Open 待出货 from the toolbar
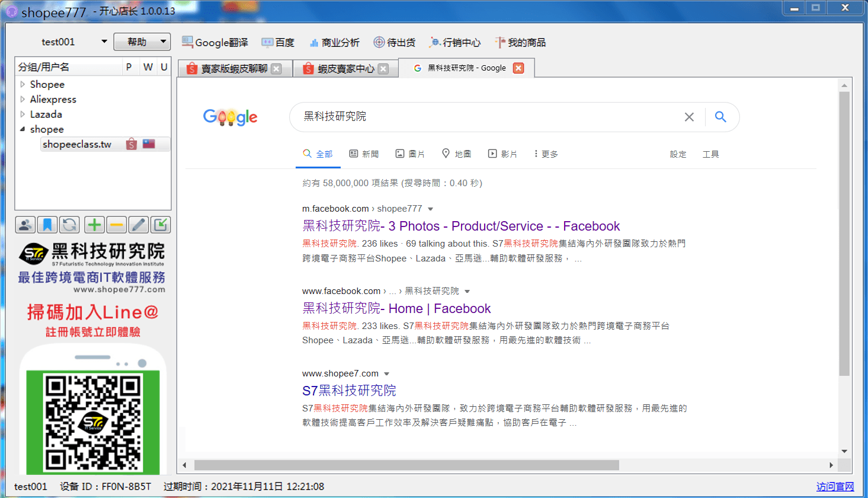Screen dimensions: 868x498 pos(395,42)
